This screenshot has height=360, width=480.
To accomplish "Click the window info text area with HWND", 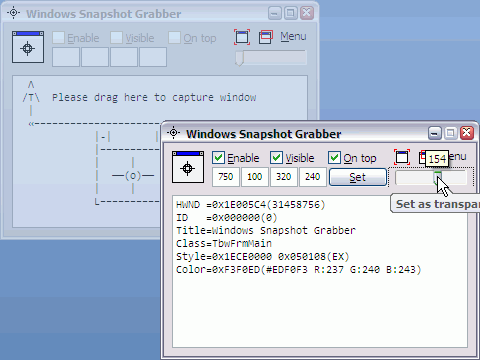I will (320, 272).
